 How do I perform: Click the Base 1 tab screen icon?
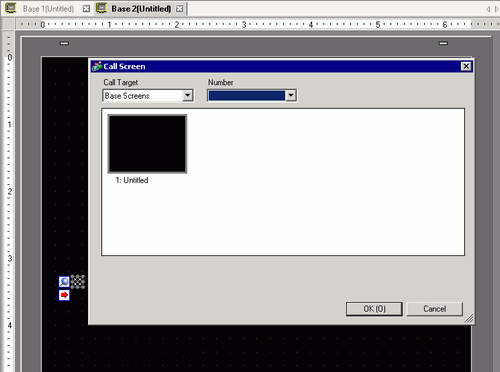[x=11, y=8]
